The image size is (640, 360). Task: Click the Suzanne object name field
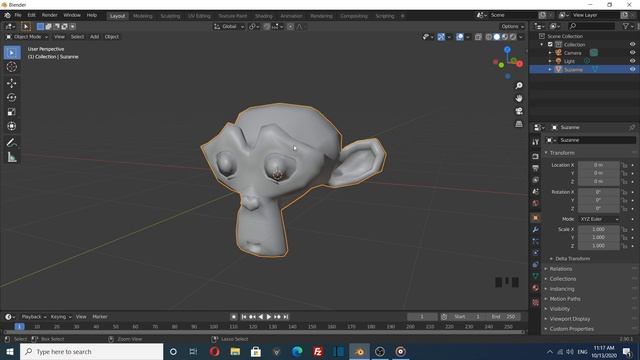[x=597, y=140]
